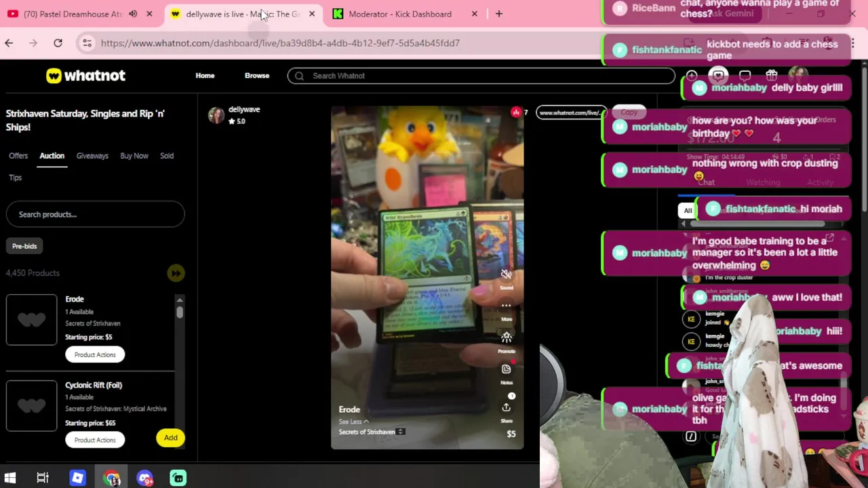Screen dimensions: 868x488
Task: Open the Buy Now tab
Action: tap(134, 156)
